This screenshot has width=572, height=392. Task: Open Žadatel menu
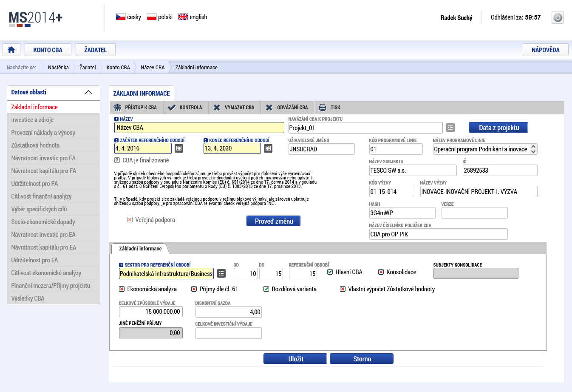(96, 50)
